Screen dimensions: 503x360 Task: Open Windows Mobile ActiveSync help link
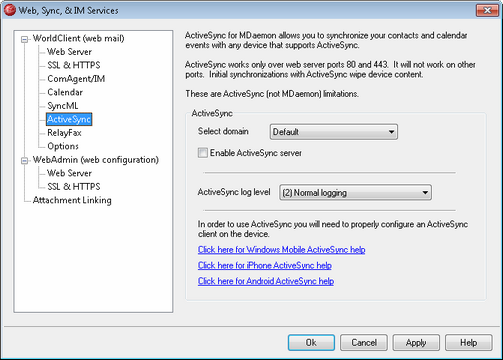[x=281, y=250]
